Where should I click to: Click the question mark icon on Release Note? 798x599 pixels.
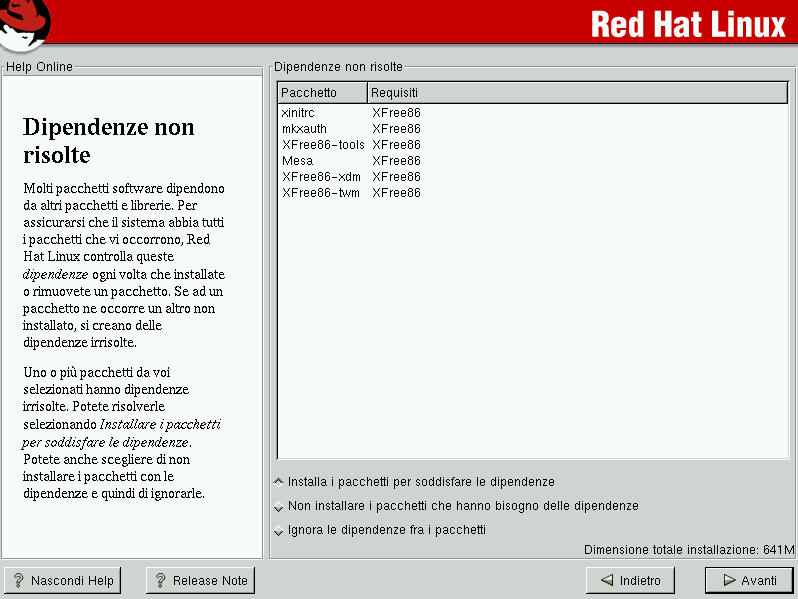(159, 581)
